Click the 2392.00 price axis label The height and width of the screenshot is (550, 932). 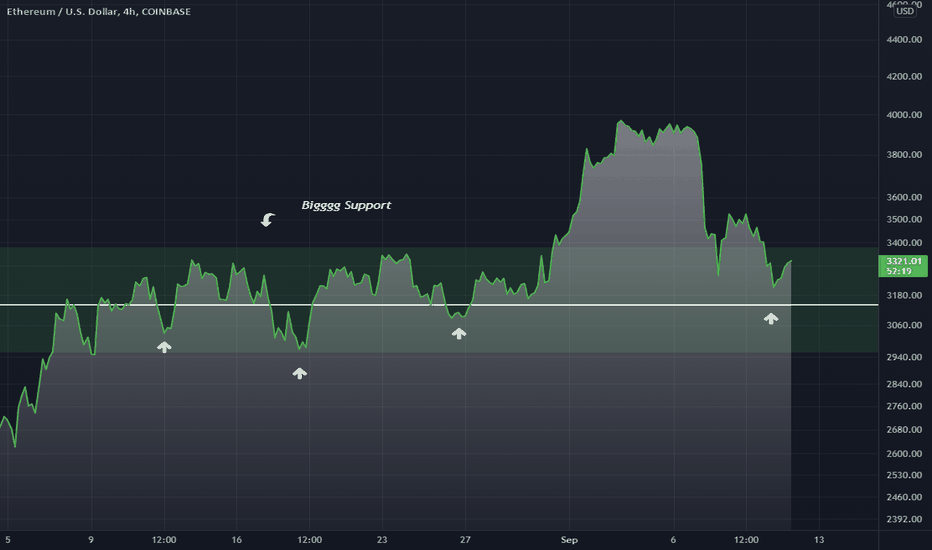[904, 519]
